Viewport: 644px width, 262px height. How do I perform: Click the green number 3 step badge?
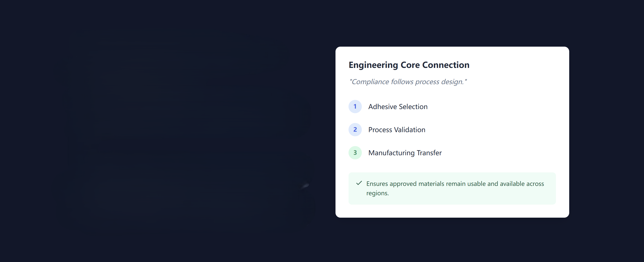click(x=355, y=153)
